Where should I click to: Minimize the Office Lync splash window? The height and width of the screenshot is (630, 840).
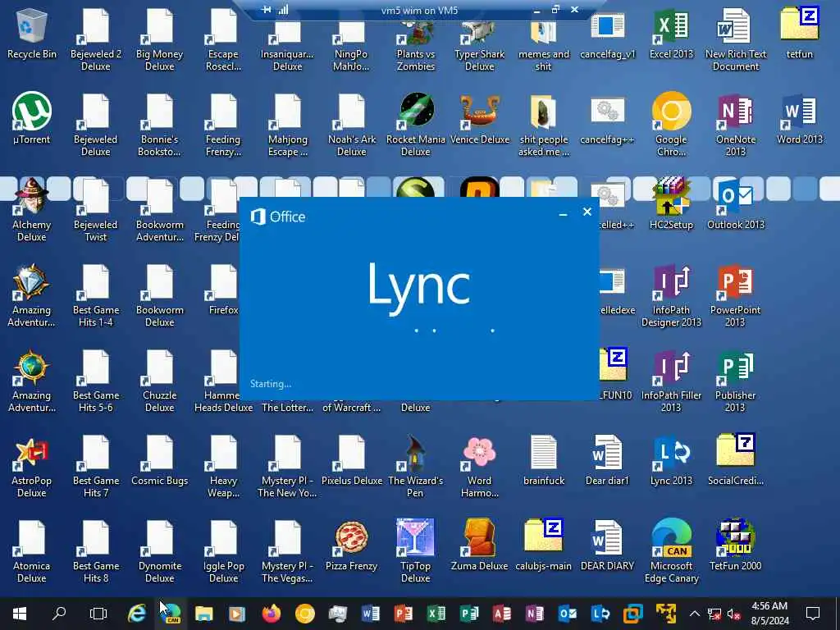[x=563, y=213]
